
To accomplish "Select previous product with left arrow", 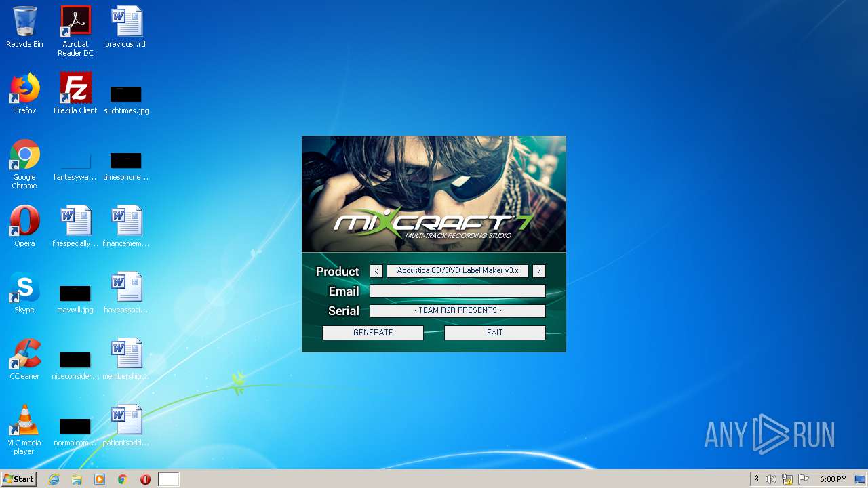I will pyautogui.click(x=376, y=271).
